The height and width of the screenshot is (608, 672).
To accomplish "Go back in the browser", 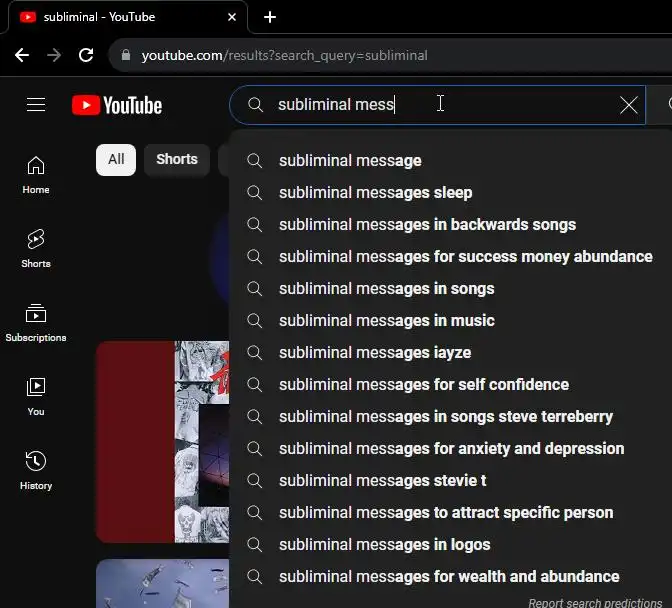I will click(x=22, y=55).
